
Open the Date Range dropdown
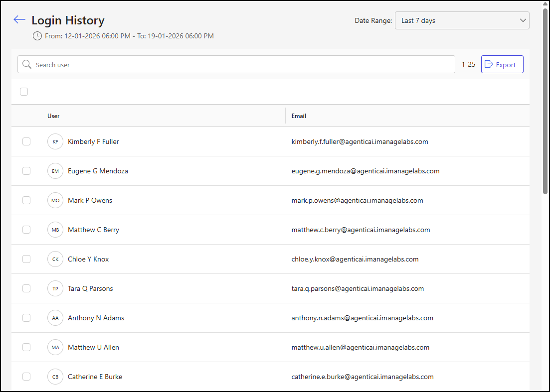pyautogui.click(x=462, y=20)
